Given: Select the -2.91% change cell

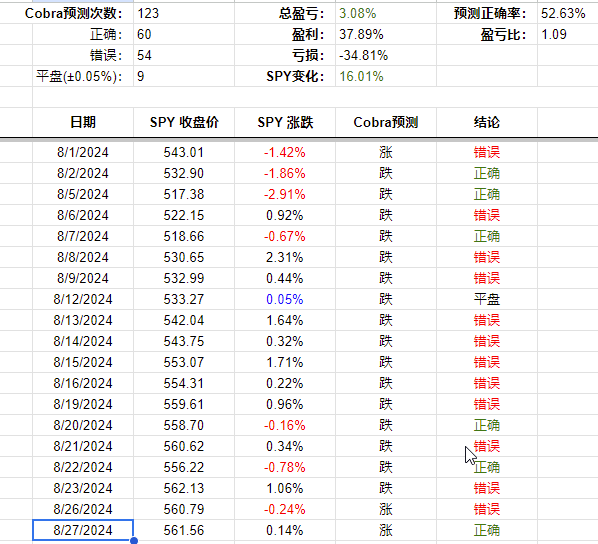Looking at the screenshot, I should [x=285, y=194].
